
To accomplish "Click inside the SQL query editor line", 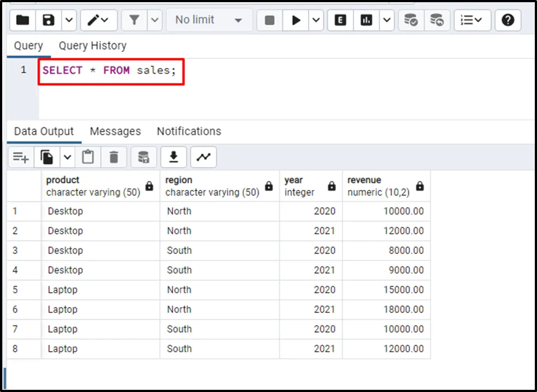I will click(273, 70).
